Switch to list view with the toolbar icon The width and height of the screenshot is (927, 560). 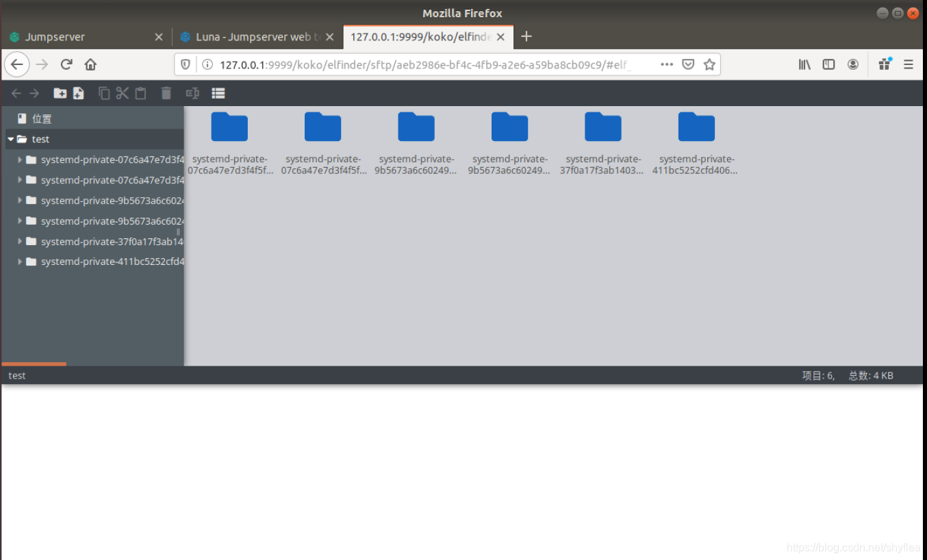[x=218, y=93]
